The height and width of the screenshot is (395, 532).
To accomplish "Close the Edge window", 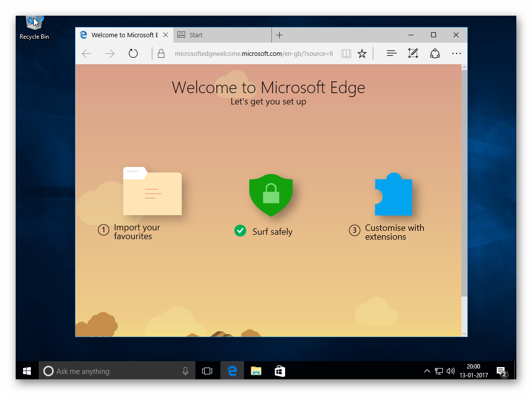I will point(456,35).
